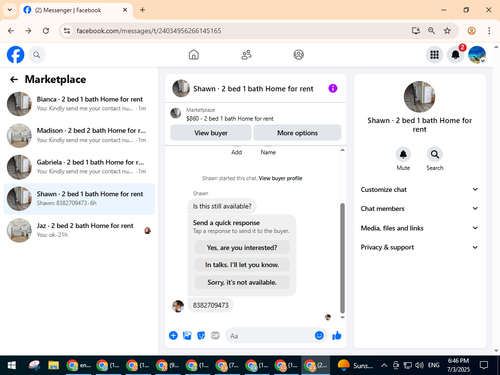Click the browser address bar URL

[149, 31]
